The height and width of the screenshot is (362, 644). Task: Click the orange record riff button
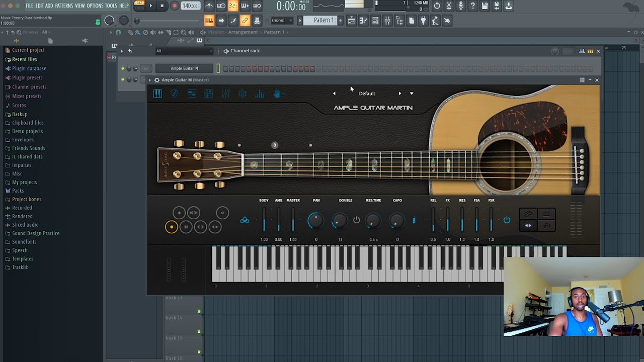pos(172,227)
